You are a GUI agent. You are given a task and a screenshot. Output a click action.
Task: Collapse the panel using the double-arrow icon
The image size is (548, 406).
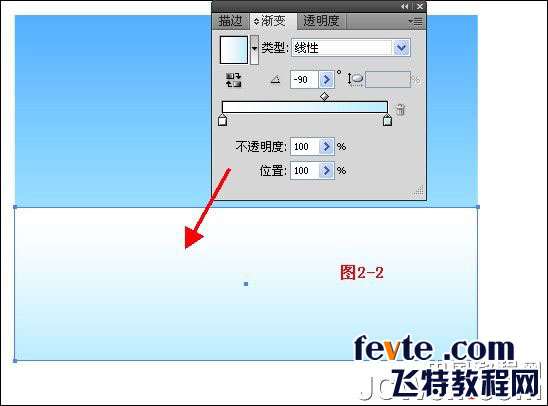coord(404,6)
